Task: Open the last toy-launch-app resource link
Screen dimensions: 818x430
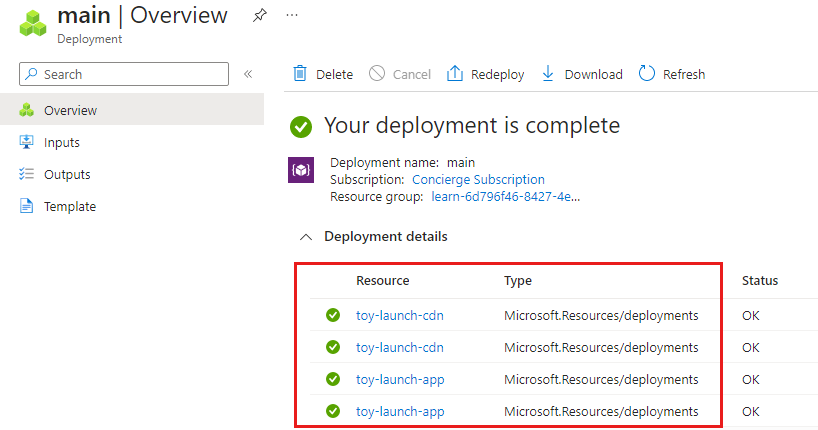Action: point(400,411)
